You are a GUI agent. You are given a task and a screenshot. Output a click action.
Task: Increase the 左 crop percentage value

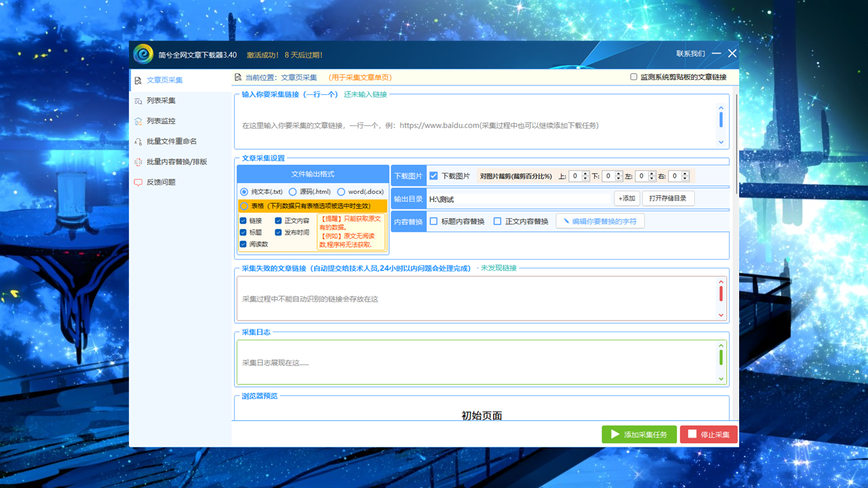(x=652, y=174)
